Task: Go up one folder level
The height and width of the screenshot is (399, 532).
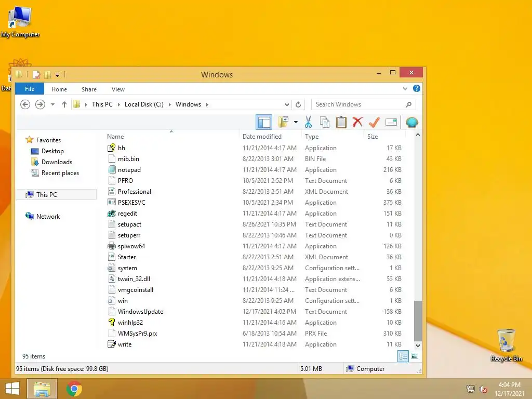Action: [64, 104]
